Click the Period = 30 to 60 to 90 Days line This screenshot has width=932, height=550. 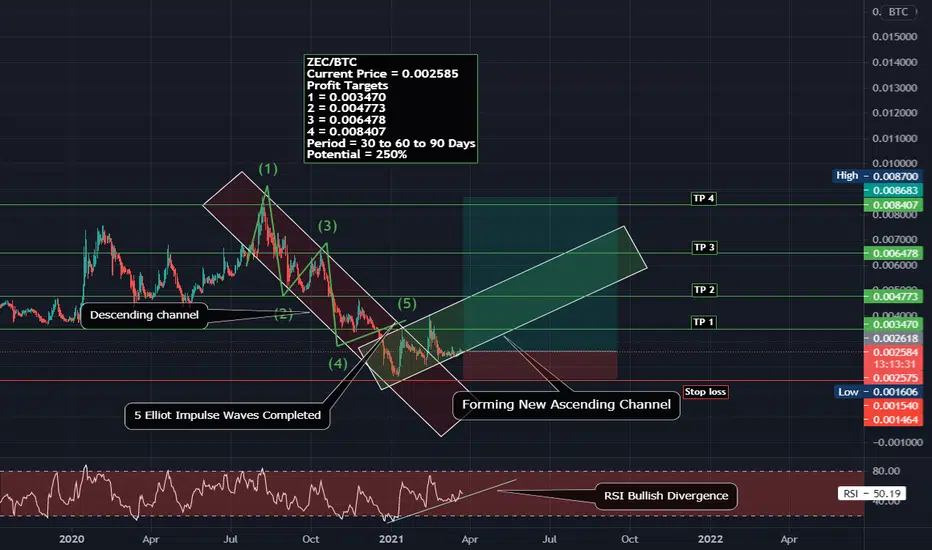[x=391, y=143]
